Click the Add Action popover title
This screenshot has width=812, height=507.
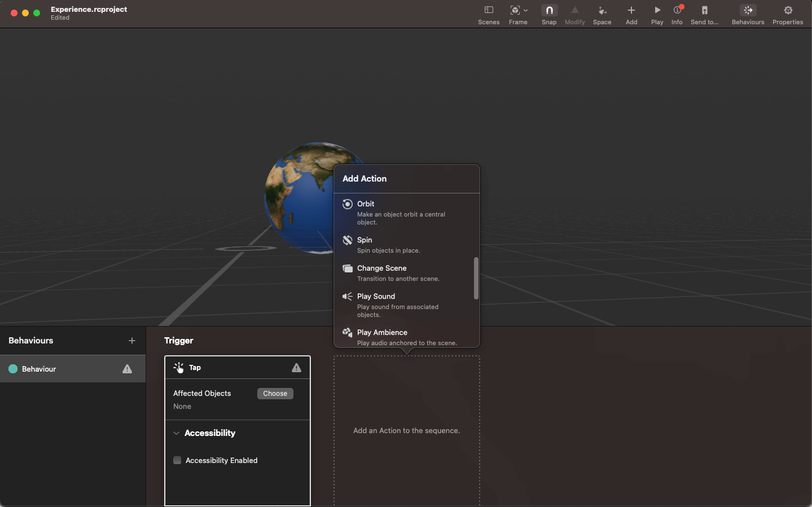[365, 179]
